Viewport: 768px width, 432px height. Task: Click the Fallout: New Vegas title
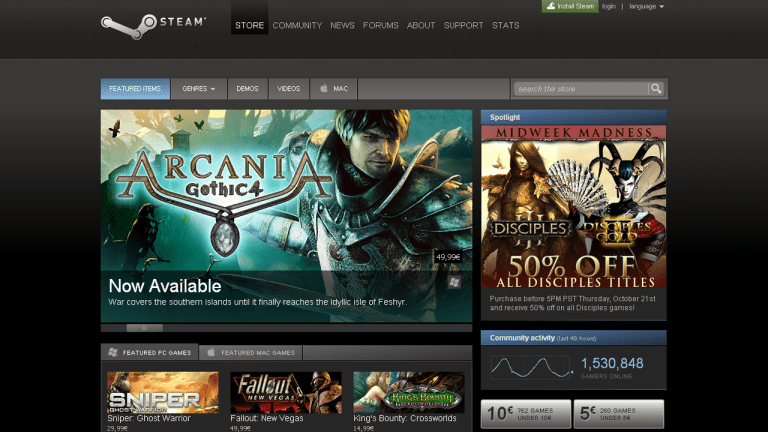tap(267, 418)
